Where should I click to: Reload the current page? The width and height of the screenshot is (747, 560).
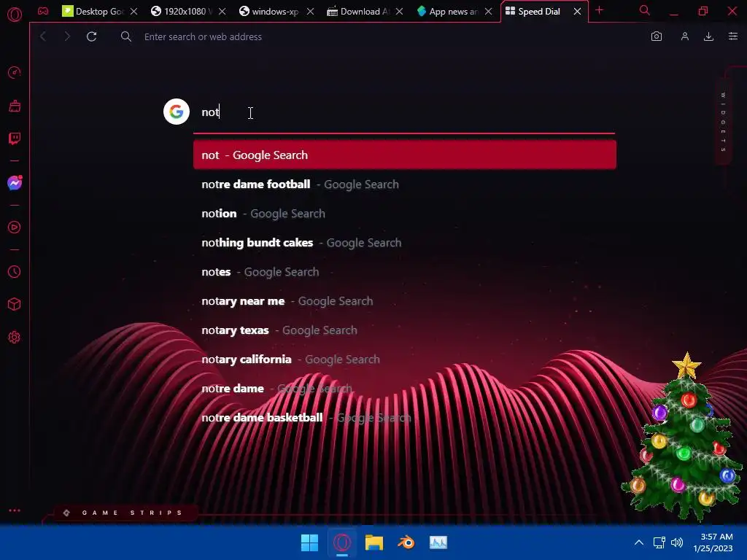tap(91, 36)
